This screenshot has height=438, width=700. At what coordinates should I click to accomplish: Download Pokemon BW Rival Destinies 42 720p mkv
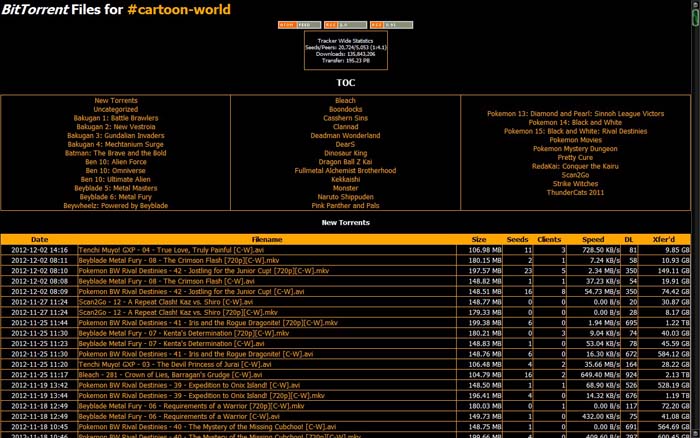pos(204,271)
